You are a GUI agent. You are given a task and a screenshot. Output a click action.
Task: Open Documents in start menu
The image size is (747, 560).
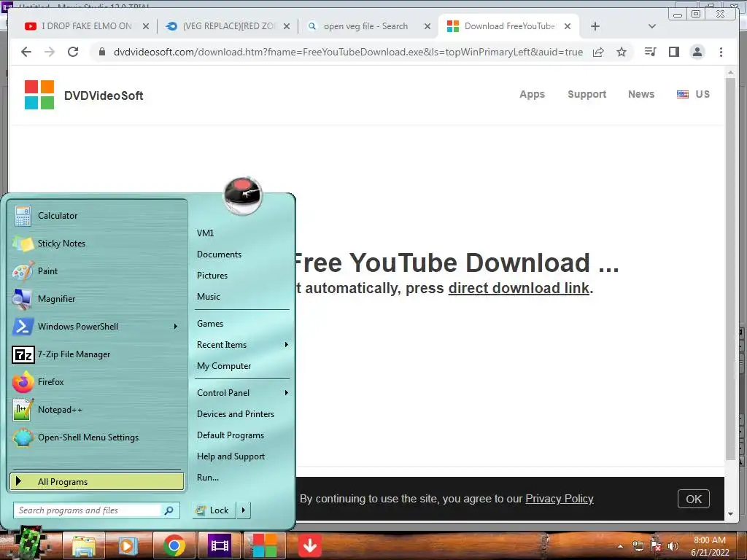tap(219, 254)
